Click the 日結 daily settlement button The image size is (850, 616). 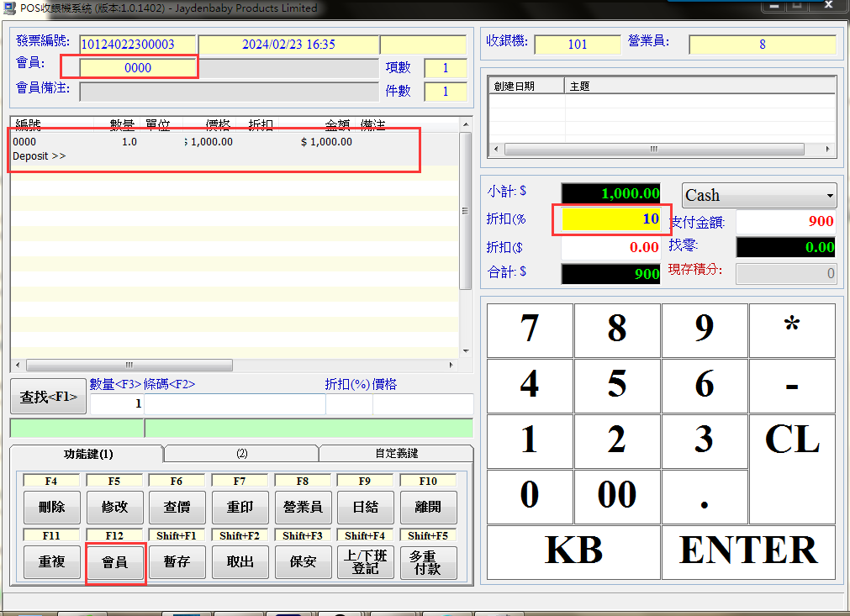click(x=366, y=507)
